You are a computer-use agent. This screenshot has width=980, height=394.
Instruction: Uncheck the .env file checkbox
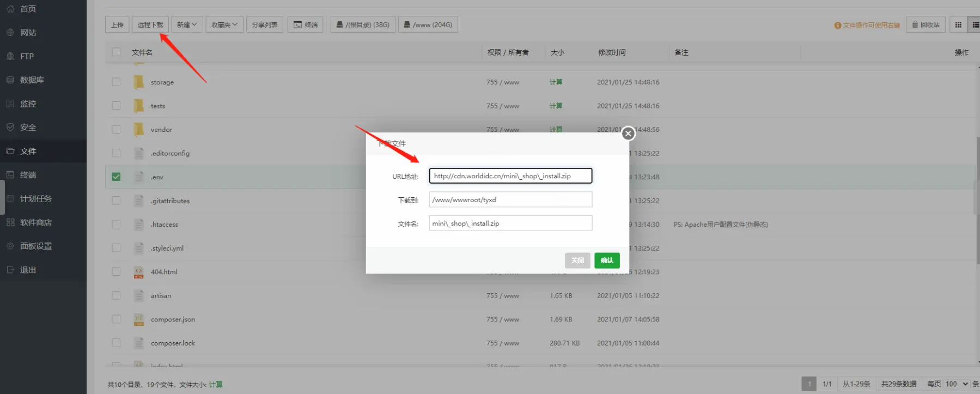pos(116,177)
